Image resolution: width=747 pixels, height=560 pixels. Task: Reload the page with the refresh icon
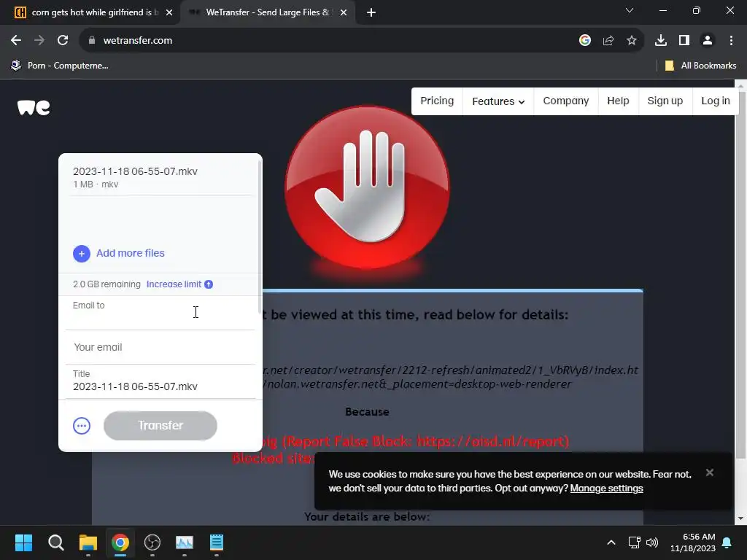pyautogui.click(x=63, y=41)
